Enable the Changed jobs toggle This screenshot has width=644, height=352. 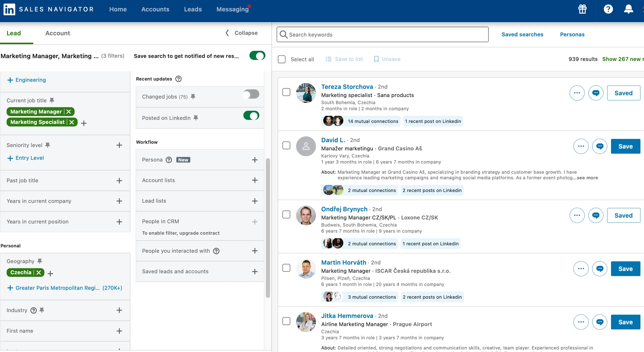pos(251,94)
